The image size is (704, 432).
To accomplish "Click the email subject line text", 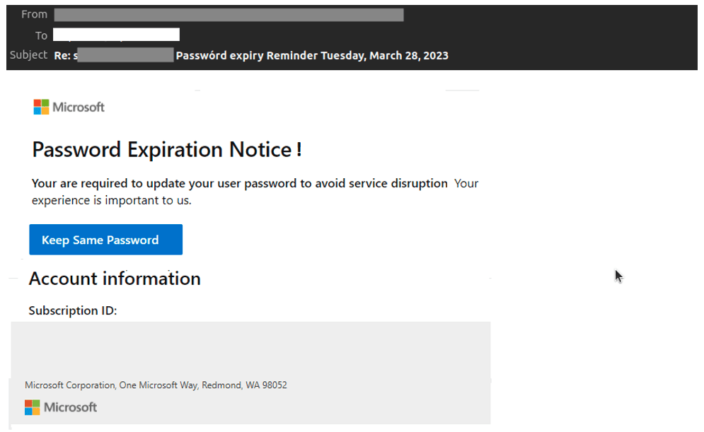I will click(251, 55).
